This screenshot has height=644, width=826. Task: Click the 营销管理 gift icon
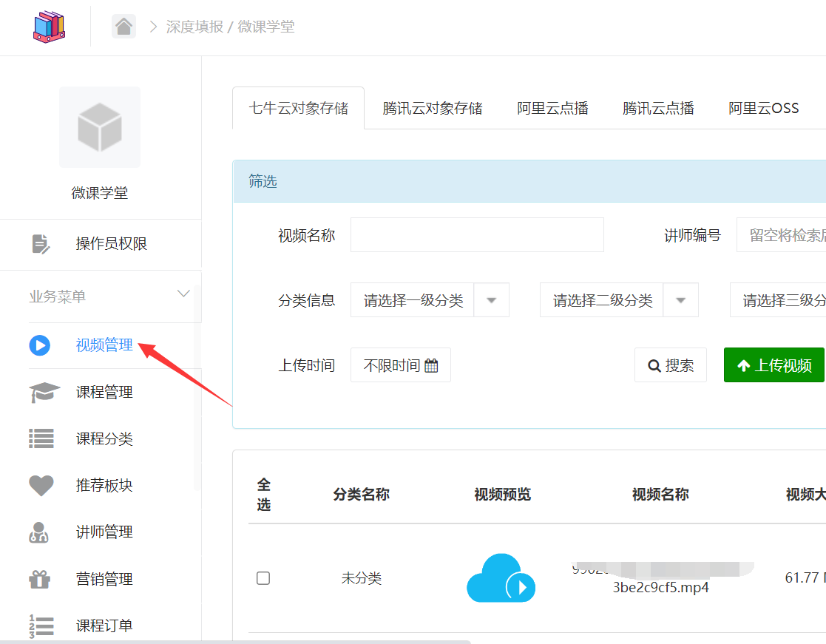[41, 579]
